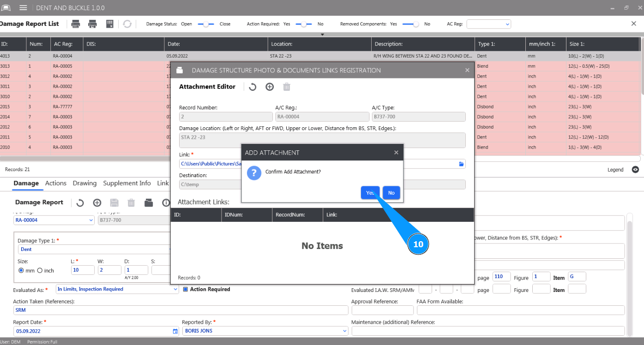Close the Damage Report List panel

tap(634, 24)
